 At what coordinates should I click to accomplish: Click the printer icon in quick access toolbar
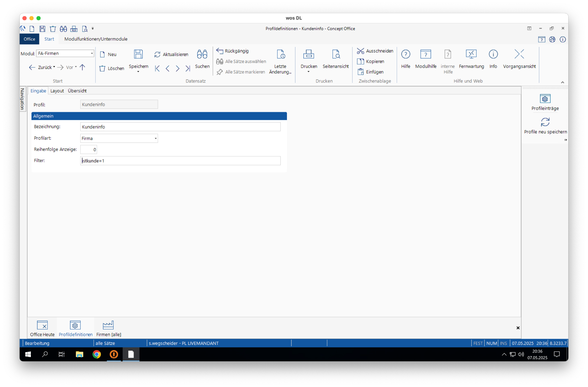click(x=74, y=29)
